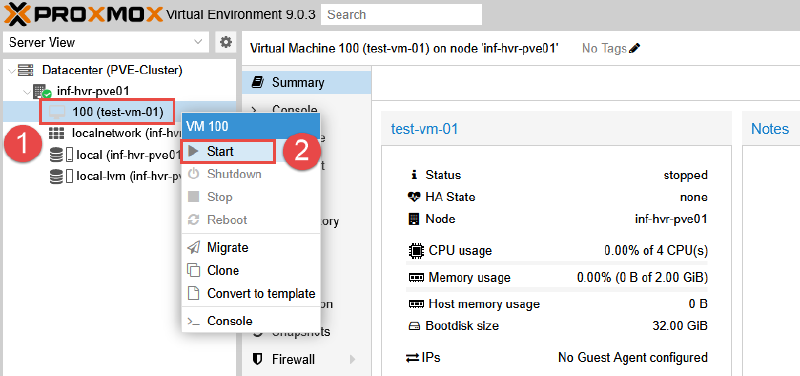Click the No Tags label
The height and width of the screenshot is (376, 800).
pyautogui.click(x=604, y=48)
